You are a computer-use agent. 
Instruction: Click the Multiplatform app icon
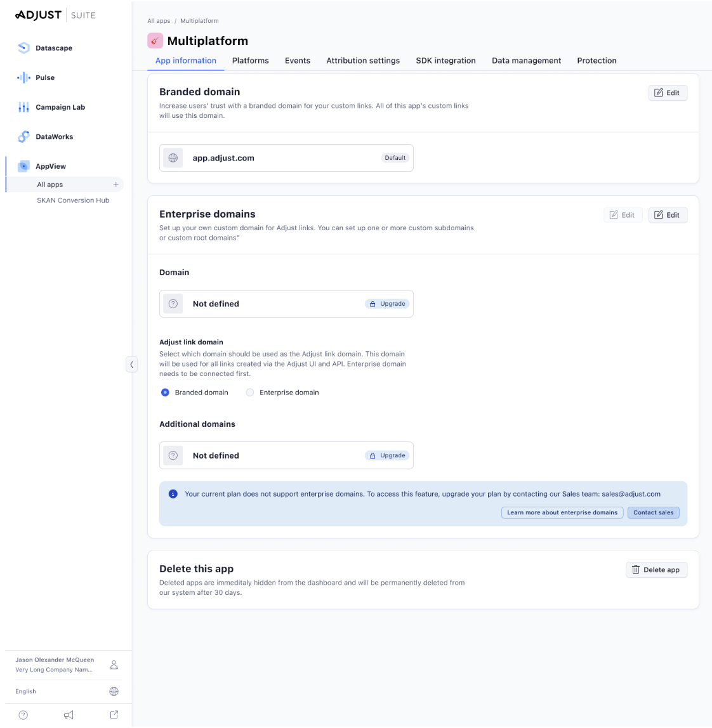[x=155, y=41]
